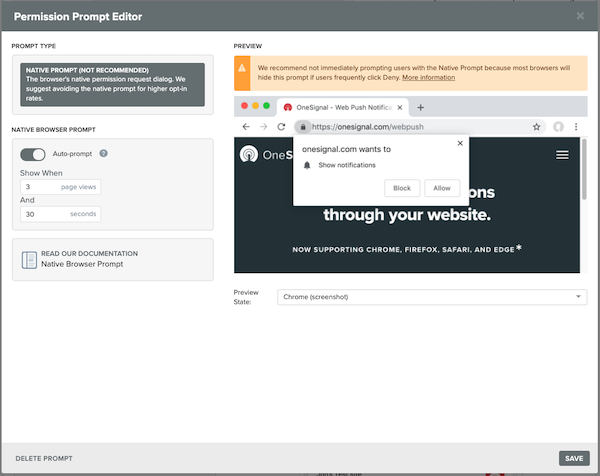600x476 pixels.
Task: Open the More information link in warning
Action: point(428,77)
